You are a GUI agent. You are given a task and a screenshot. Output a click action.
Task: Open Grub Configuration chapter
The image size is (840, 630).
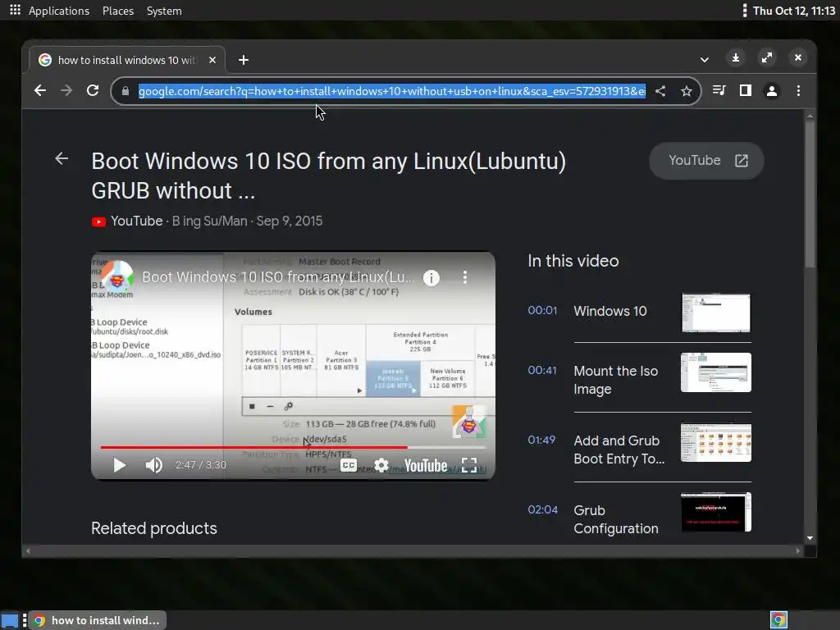616,519
